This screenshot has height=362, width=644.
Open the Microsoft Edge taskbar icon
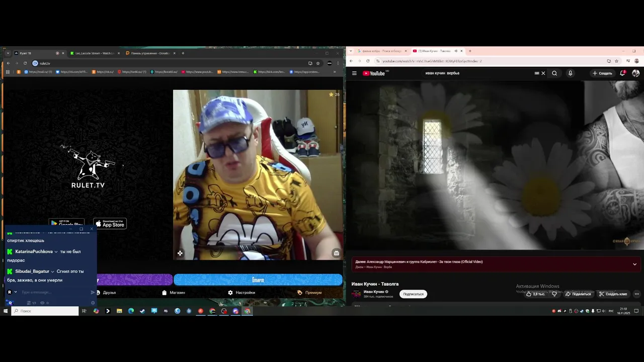131,311
